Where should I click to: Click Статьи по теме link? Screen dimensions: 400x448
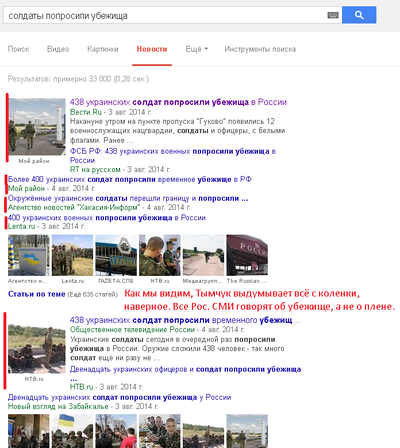click(x=37, y=294)
